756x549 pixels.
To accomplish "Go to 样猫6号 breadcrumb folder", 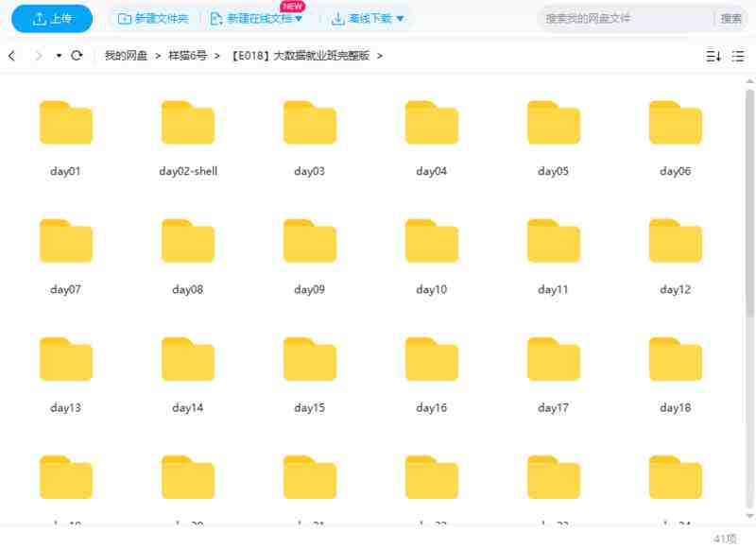I will pos(187,56).
